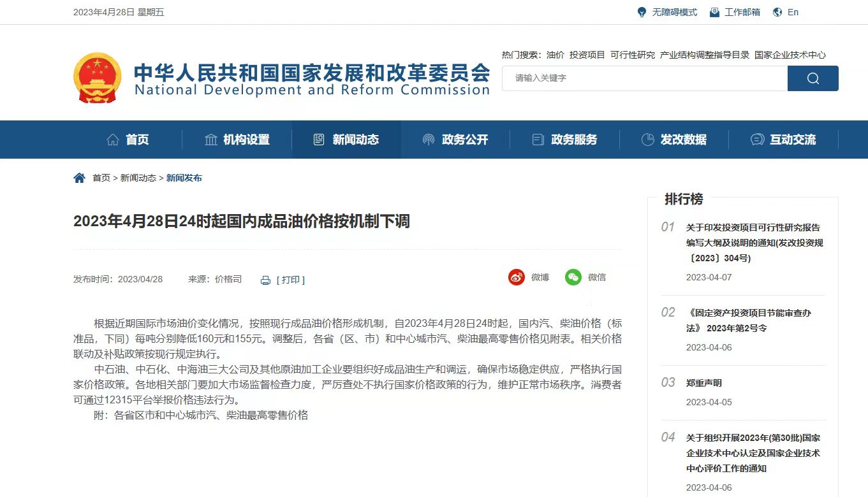Click the [ 打印 ] print link
The height and width of the screenshot is (497, 868).
[x=291, y=280]
